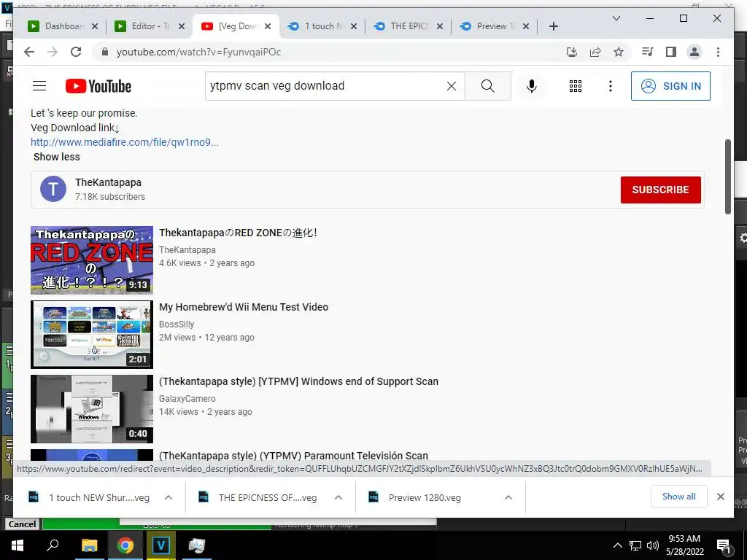The width and height of the screenshot is (747, 560).
Task: Close the Dashboard tab
Action: click(x=95, y=26)
